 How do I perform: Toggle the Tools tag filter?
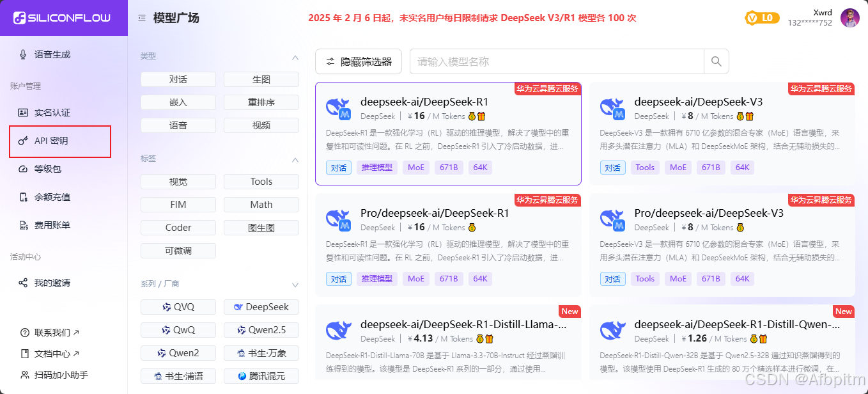(261, 182)
